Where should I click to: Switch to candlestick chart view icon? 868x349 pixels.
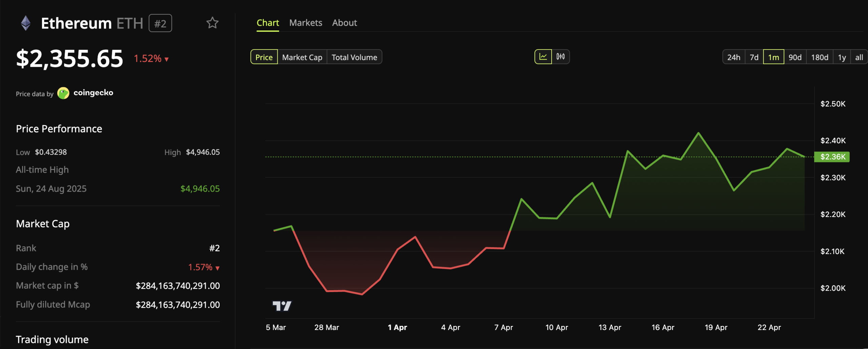pyautogui.click(x=560, y=57)
